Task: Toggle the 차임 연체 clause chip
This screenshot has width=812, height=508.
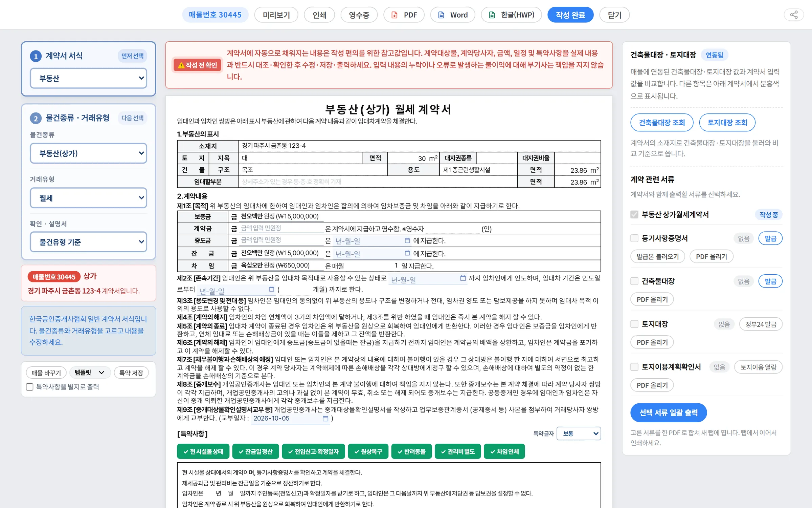Action: pyautogui.click(x=504, y=451)
